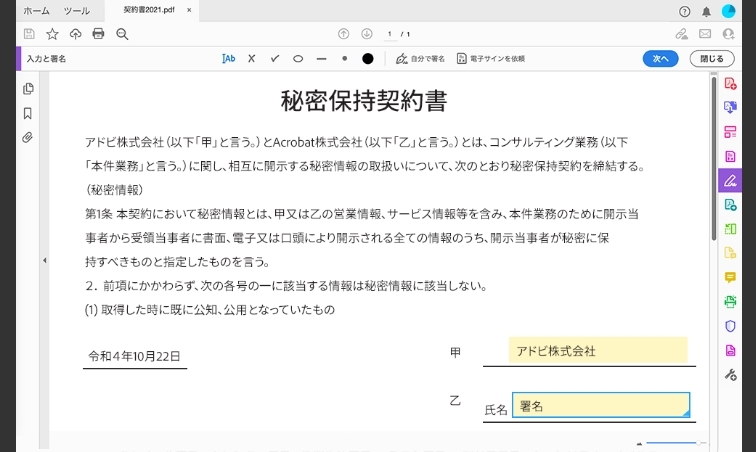Screen dimensions: 756x452
Task: Expand the left navigation pane arrow
Action: [x=44, y=260]
